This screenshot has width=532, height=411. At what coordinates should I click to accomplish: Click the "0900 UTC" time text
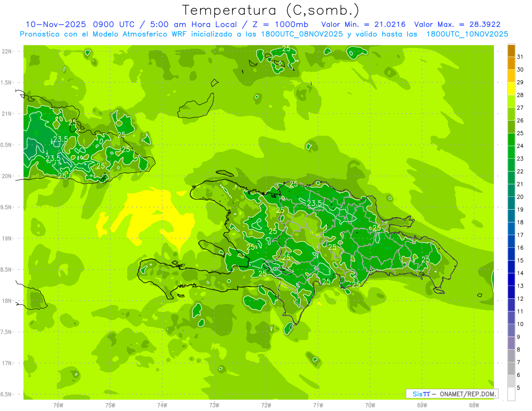pyautogui.click(x=114, y=24)
